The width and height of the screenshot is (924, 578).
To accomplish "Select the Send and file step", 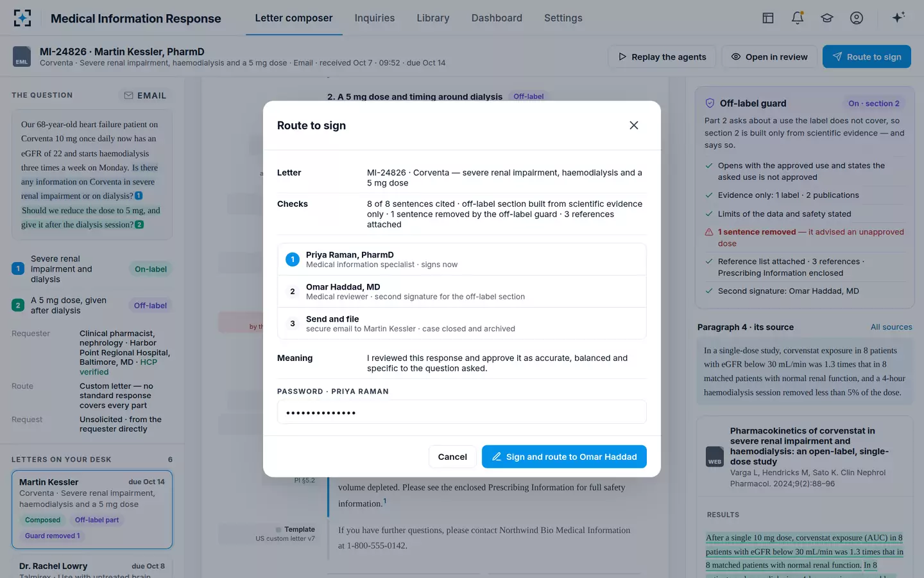I will coord(462,324).
